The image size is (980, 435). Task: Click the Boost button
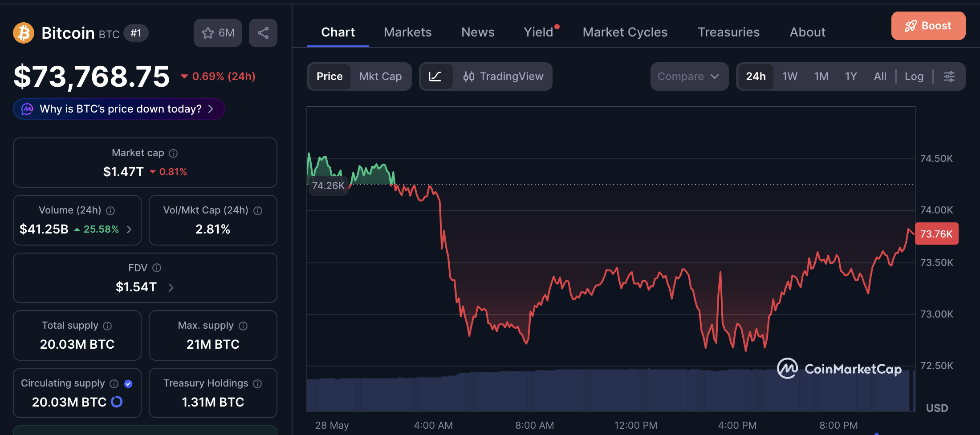(928, 26)
